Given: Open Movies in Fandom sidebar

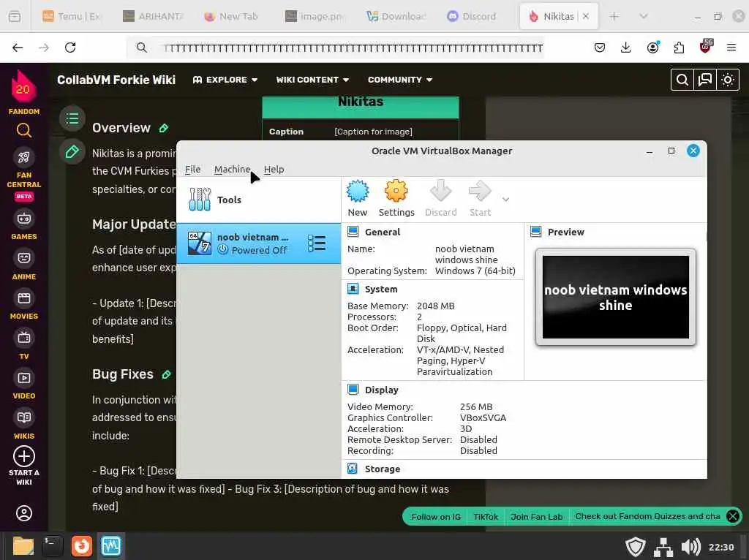Looking at the screenshot, I should pyautogui.click(x=23, y=305).
